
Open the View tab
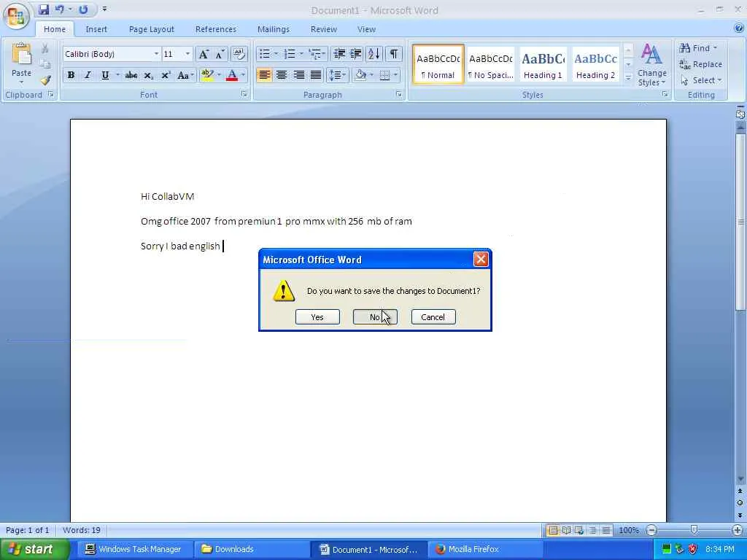[366, 29]
